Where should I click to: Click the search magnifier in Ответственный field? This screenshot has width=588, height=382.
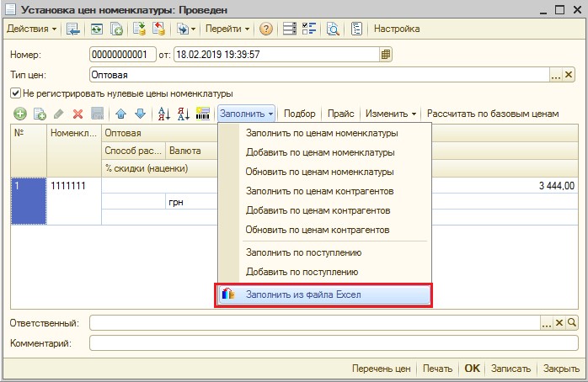[571, 322]
